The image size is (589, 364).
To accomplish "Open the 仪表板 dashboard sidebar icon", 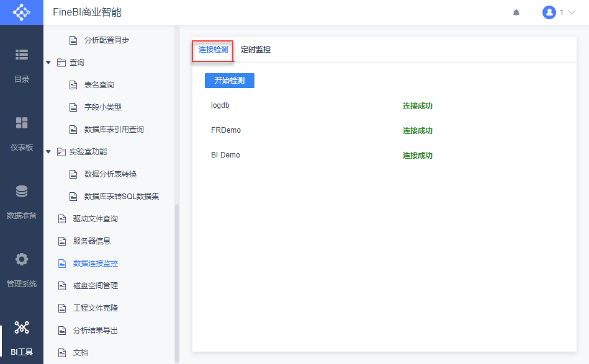I will pyautogui.click(x=22, y=131).
